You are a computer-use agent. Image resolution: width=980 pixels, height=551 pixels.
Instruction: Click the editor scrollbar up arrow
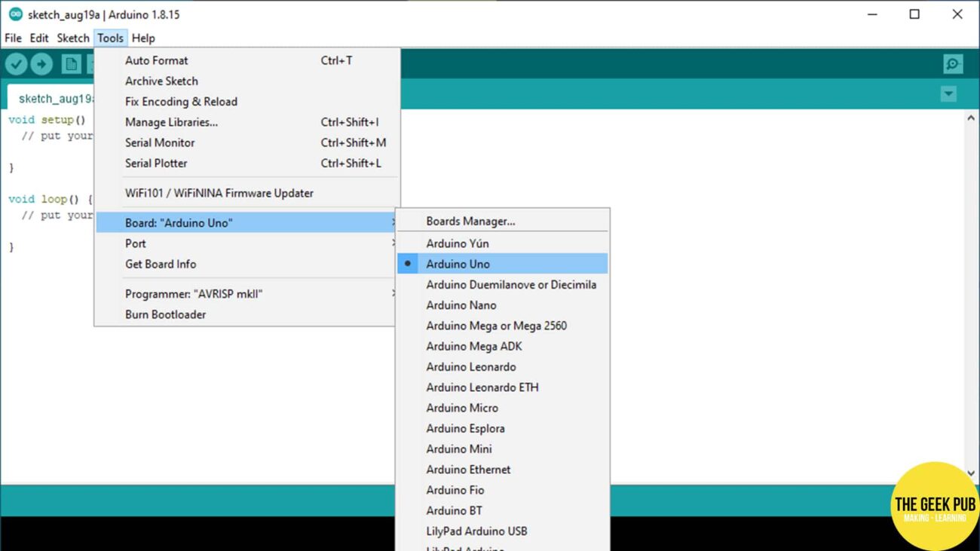[971, 117]
